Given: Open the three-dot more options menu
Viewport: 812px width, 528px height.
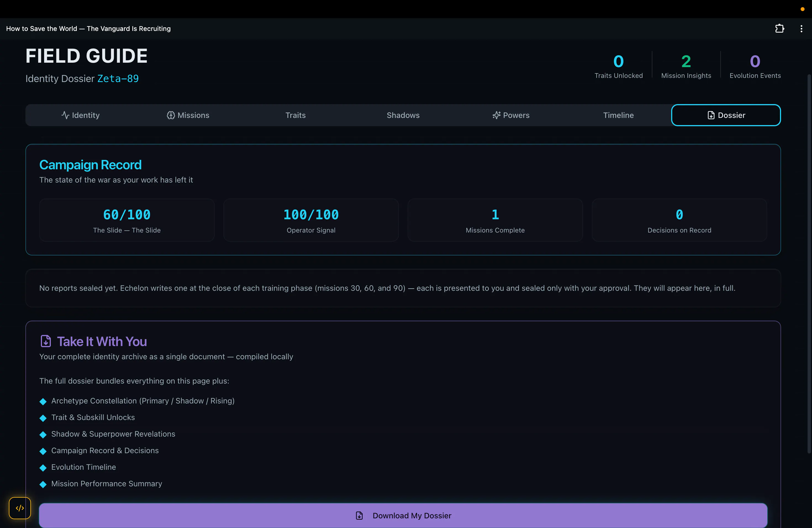Looking at the screenshot, I should pos(802,29).
